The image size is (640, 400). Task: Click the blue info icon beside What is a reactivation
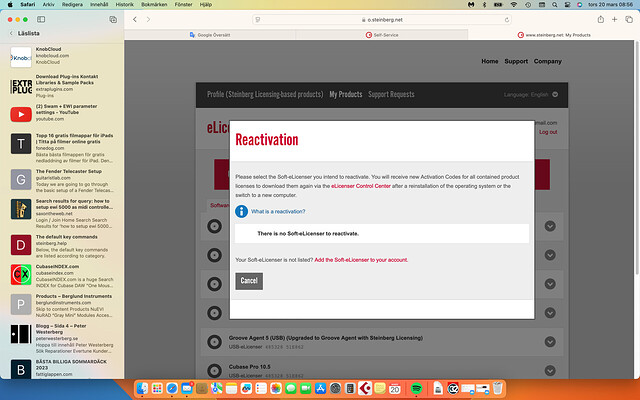tap(241, 211)
